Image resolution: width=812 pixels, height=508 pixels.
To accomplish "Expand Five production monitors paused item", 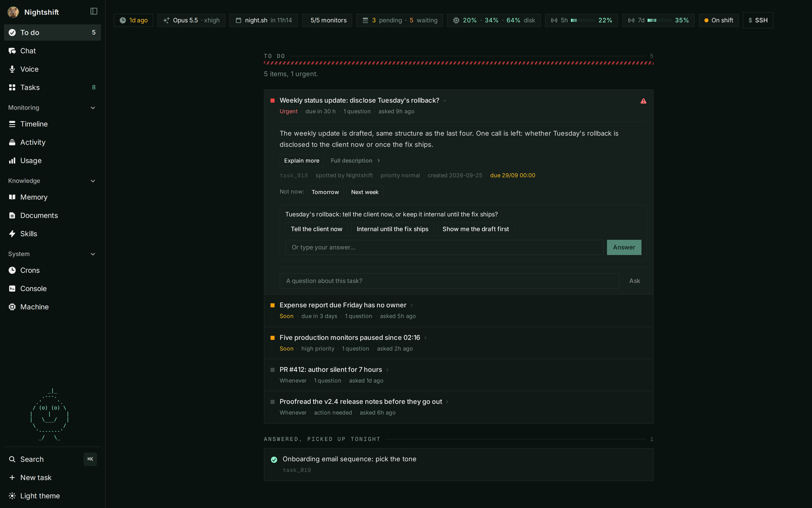I will coord(458,343).
